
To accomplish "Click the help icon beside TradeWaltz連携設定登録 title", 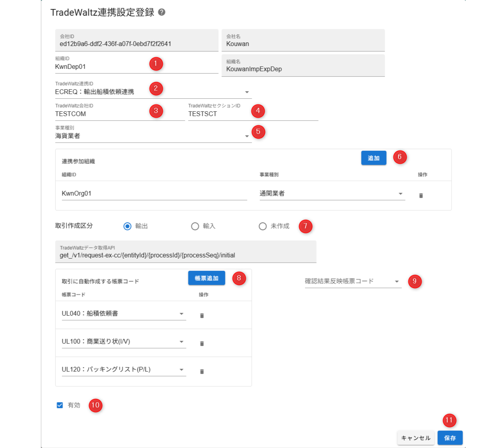I will coord(162,12).
